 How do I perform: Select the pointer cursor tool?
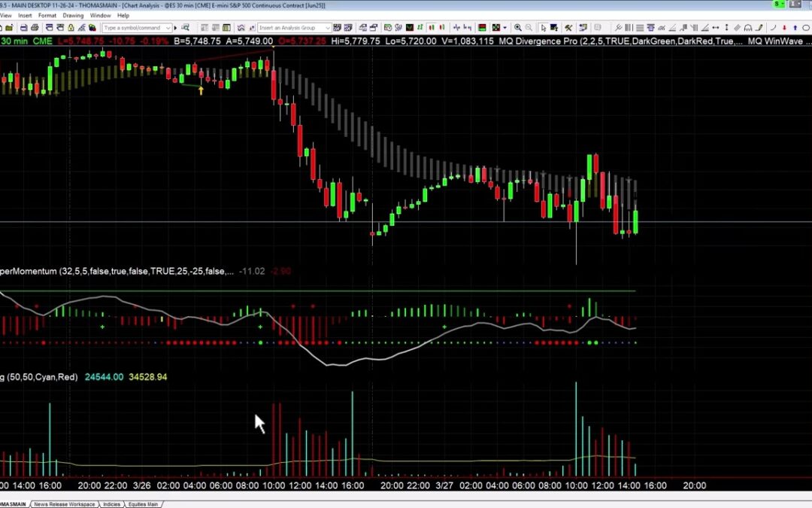[544, 28]
